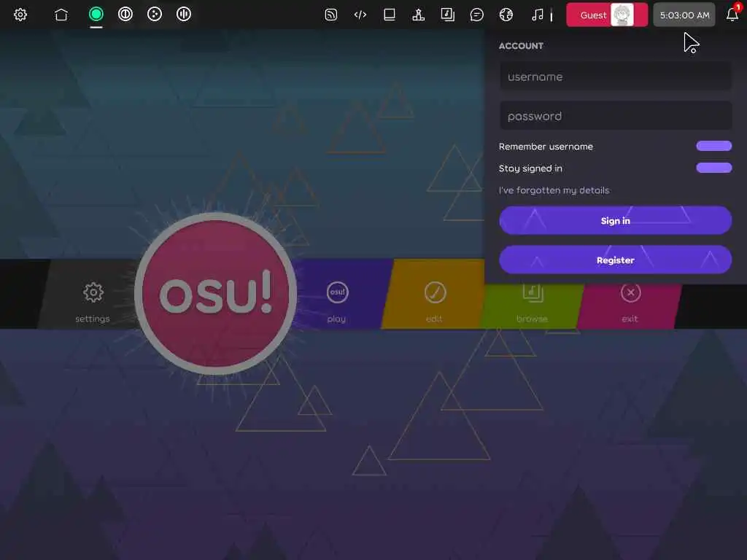Open the news feed icon
747x560 pixels.
pyautogui.click(x=330, y=15)
